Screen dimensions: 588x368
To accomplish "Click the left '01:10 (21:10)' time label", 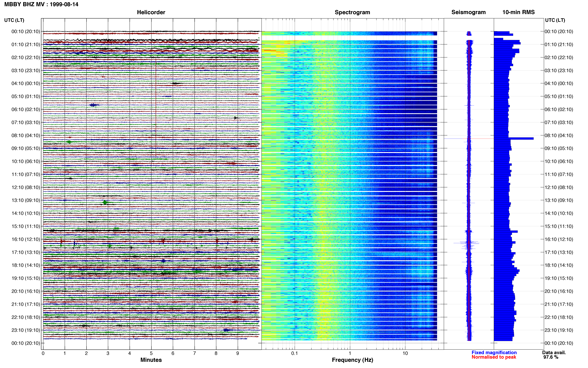I will [26, 45].
